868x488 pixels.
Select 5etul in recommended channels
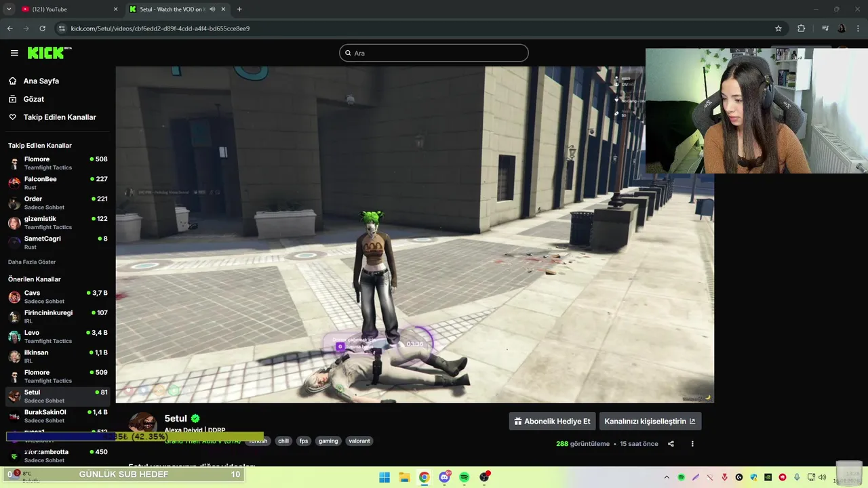(58, 396)
